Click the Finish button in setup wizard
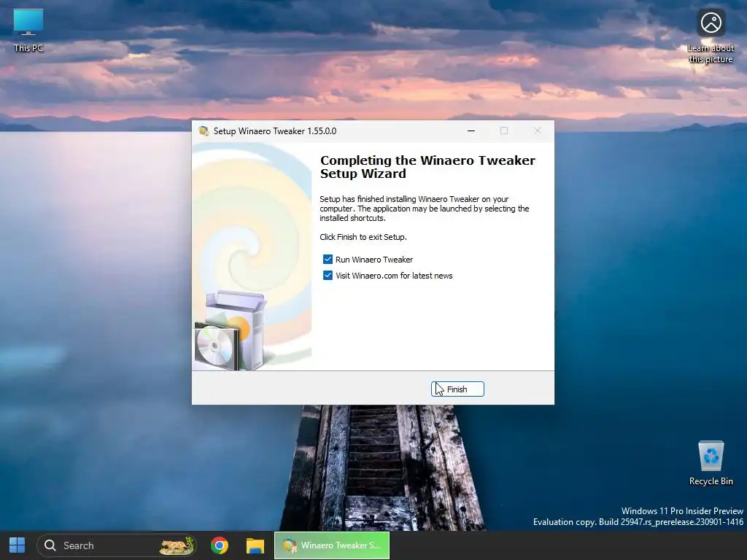The width and height of the screenshot is (747, 560). click(457, 389)
